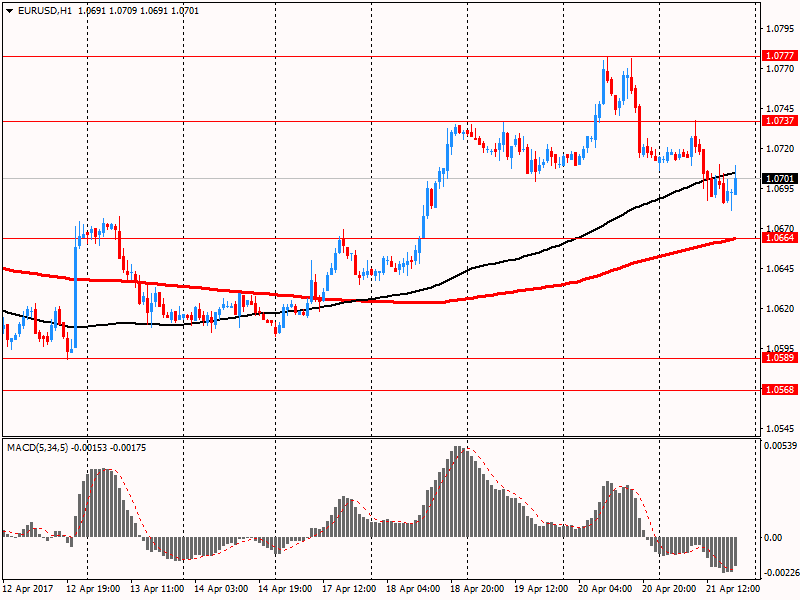Select the red 1.0664 price level label

780,238
